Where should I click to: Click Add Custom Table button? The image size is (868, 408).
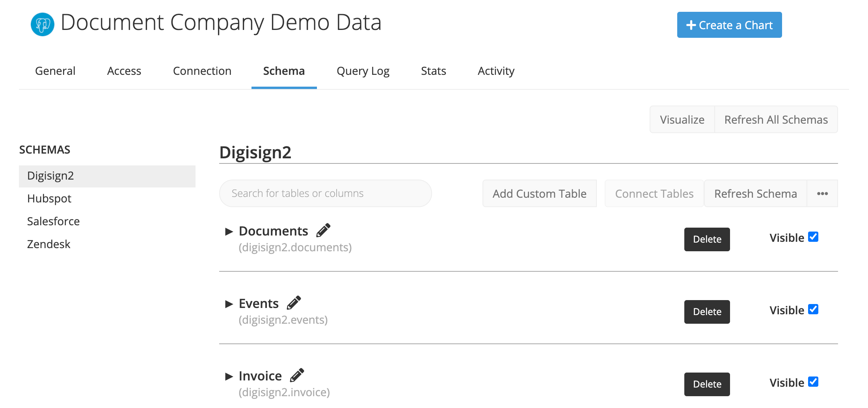coord(540,193)
